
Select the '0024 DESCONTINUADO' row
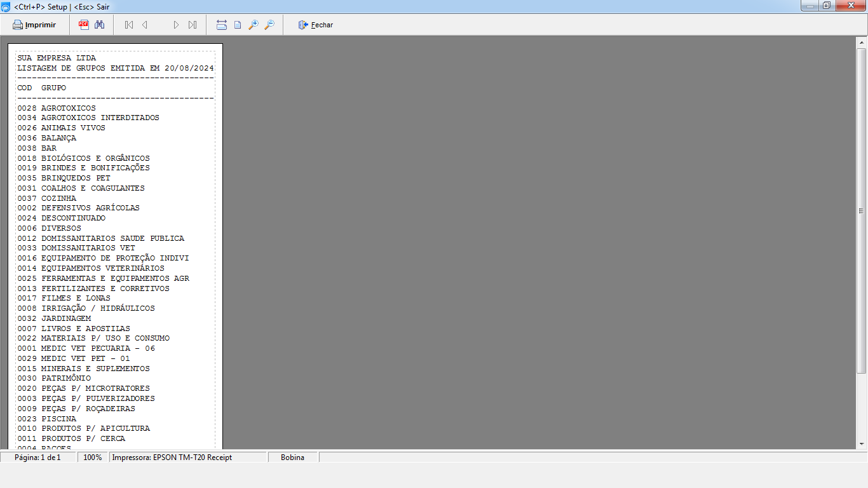click(62, 218)
